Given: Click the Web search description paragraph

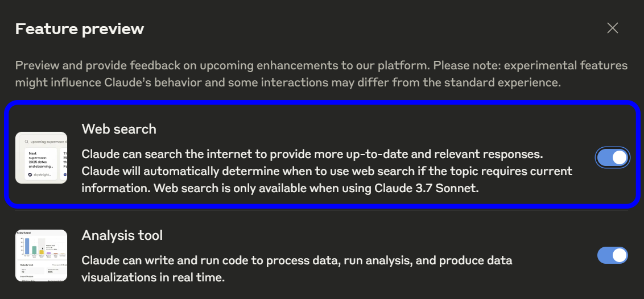Looking at the screenshot, I should (x=327, y=172).
